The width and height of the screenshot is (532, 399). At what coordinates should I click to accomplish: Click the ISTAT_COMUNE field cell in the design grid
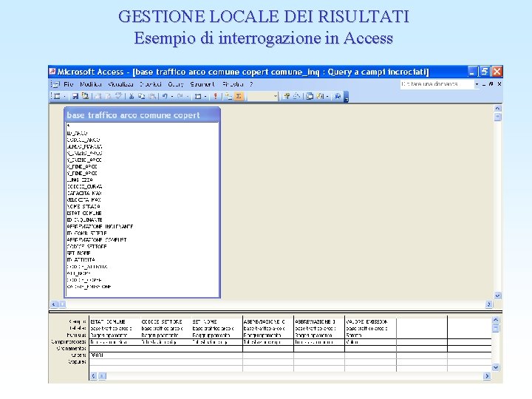click(115, 321)
